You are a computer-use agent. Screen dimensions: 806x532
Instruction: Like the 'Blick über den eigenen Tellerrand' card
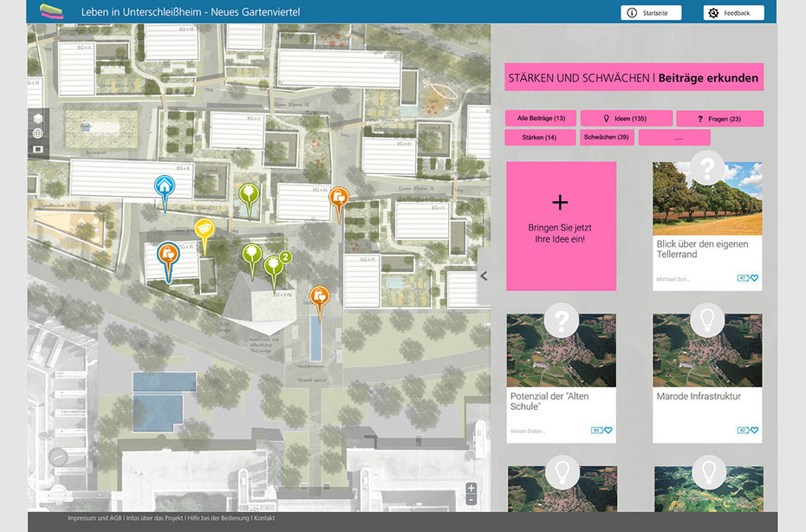coord(754,278)
